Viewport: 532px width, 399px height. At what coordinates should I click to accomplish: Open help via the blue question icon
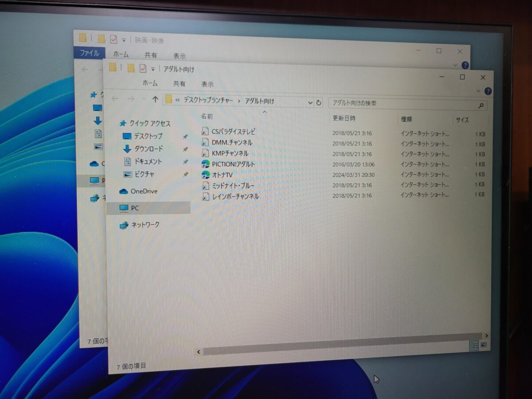pos(488,91)
